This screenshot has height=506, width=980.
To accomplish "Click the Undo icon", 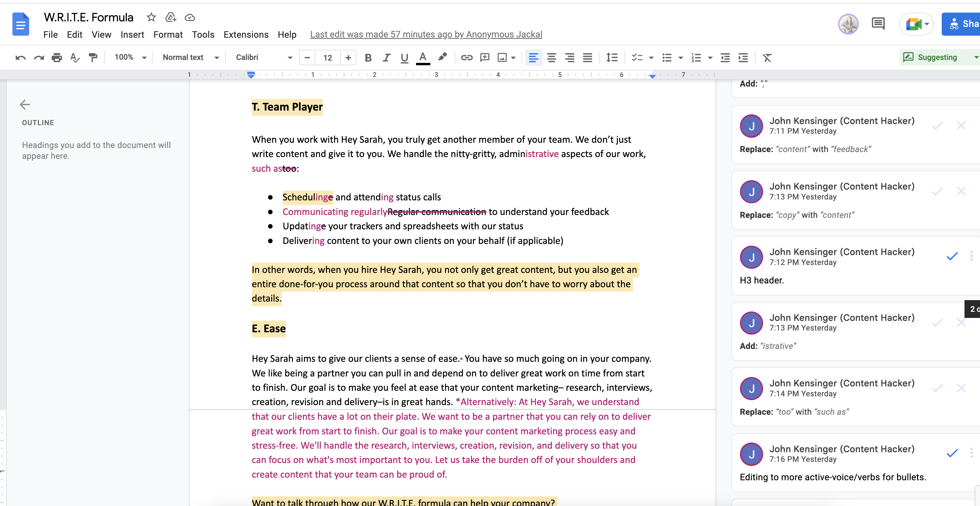I will pos(20,58).
